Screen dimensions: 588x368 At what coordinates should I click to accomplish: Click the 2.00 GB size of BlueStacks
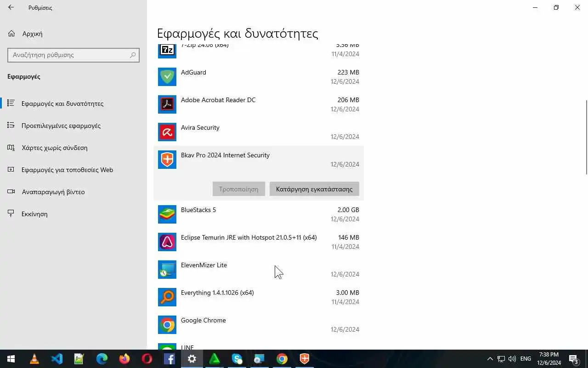point(348,210)
